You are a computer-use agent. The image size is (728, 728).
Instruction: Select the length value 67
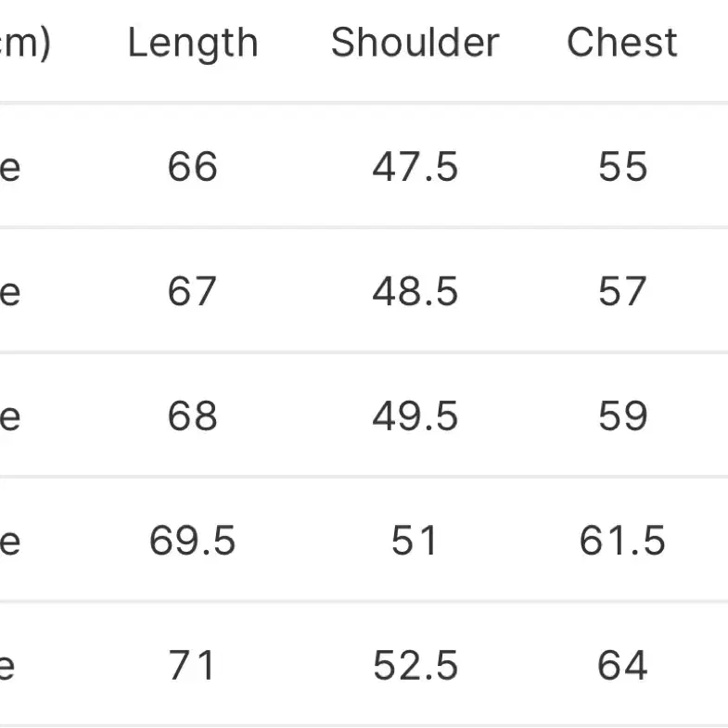pyautogui.click(x=192, y=291)
